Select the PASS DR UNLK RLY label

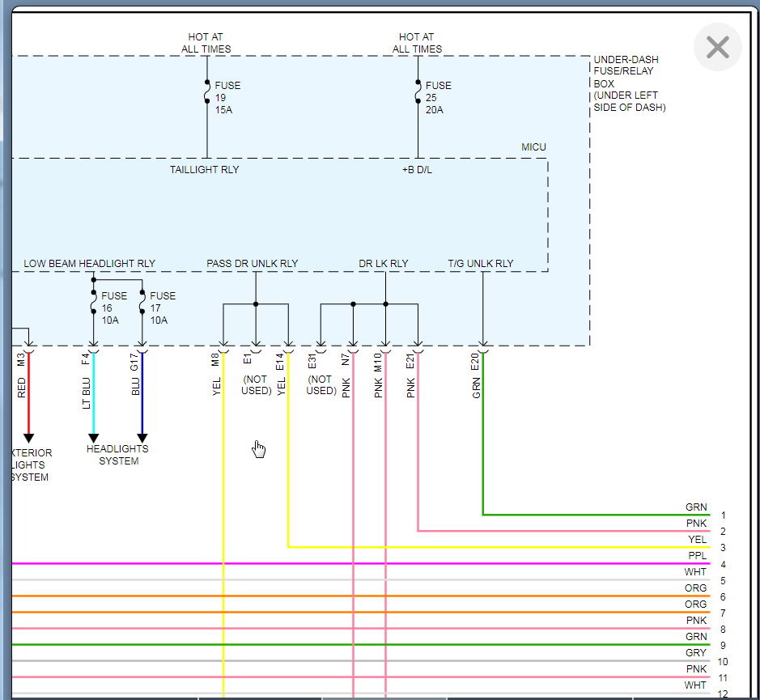(x=252, y=264)
